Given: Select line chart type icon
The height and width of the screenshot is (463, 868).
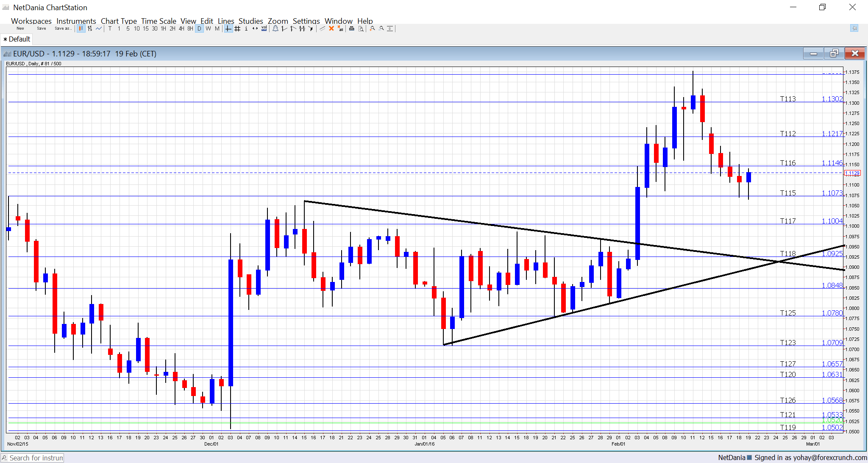Looking at the screenshot, I should [99, 28].
